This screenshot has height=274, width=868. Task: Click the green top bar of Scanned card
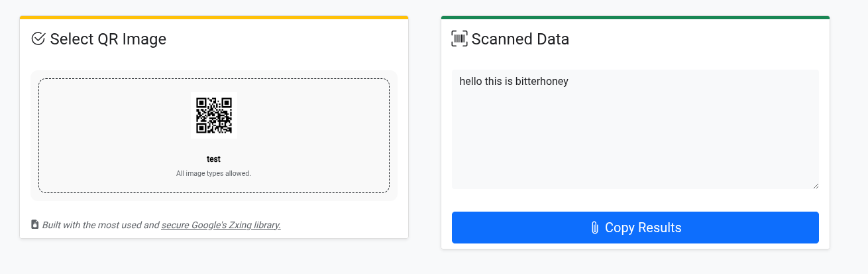click(x=635, y=17)
